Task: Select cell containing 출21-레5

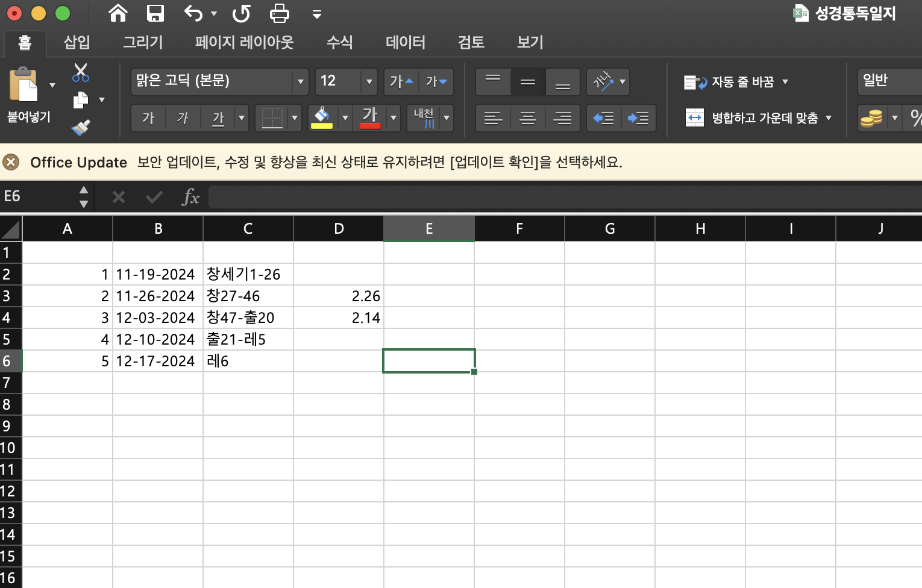Action: pyautogui.click(x=248, y=339)
